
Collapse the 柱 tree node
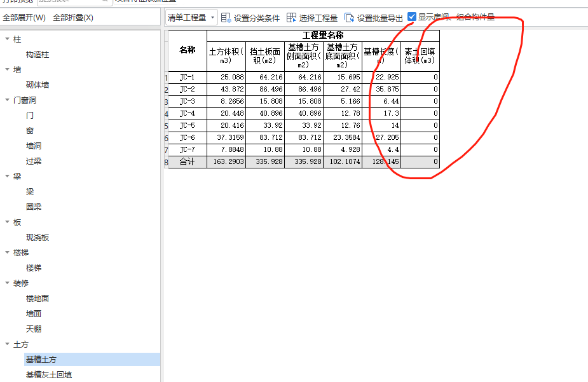[x=7, y=39]
